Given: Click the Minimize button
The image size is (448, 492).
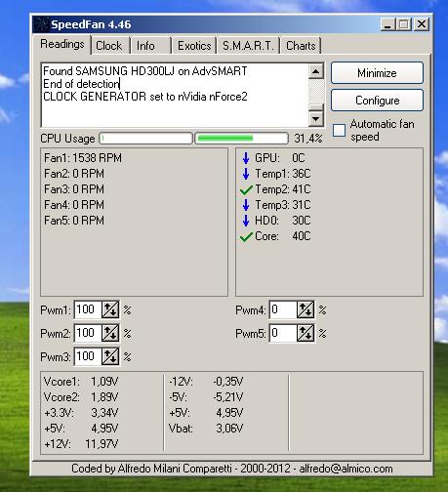Looking at the screenshot, I should tap(377, 73).
